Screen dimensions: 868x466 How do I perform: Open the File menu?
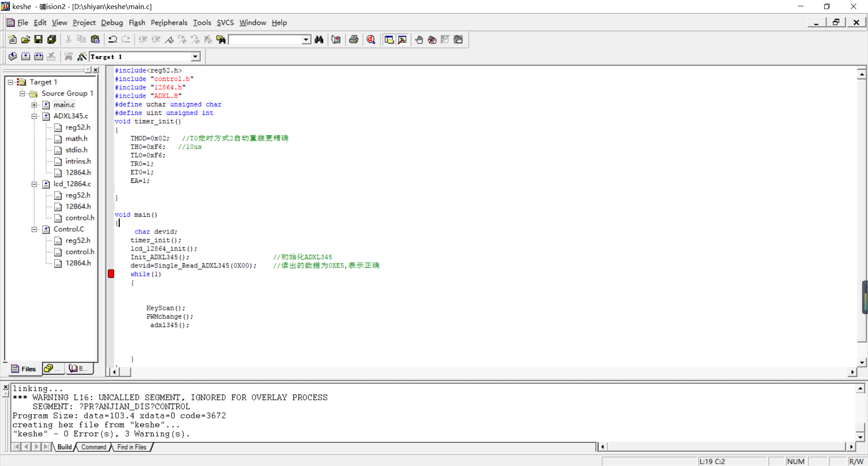(23, 23)
